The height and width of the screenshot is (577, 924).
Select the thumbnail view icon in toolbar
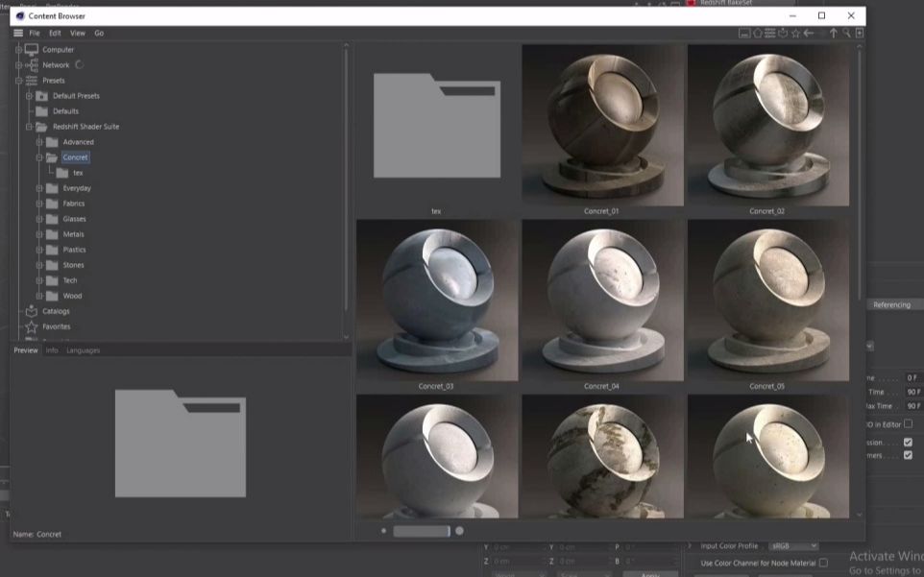(x=745, y=34)
